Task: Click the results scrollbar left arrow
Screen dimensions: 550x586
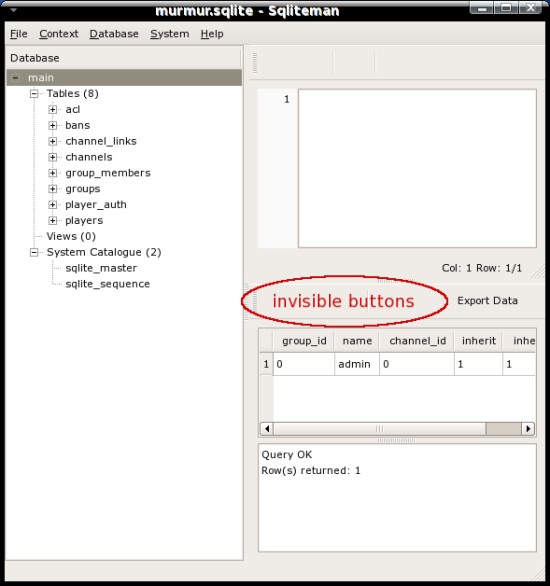Action: (266, 429)
